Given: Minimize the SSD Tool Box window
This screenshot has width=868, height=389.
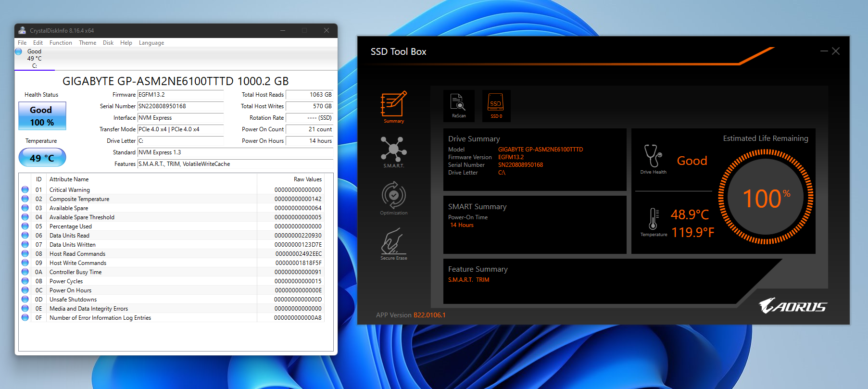Looking at the screenshot, I should 824,51.
